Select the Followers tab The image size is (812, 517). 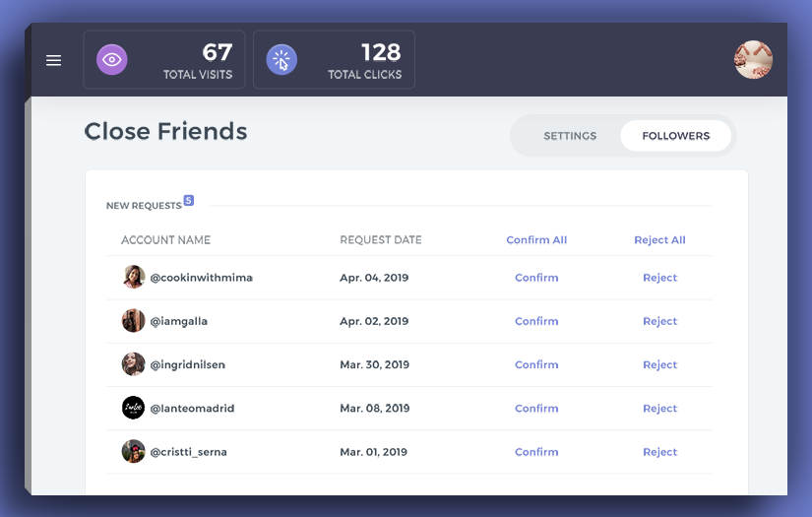point(676,136)
